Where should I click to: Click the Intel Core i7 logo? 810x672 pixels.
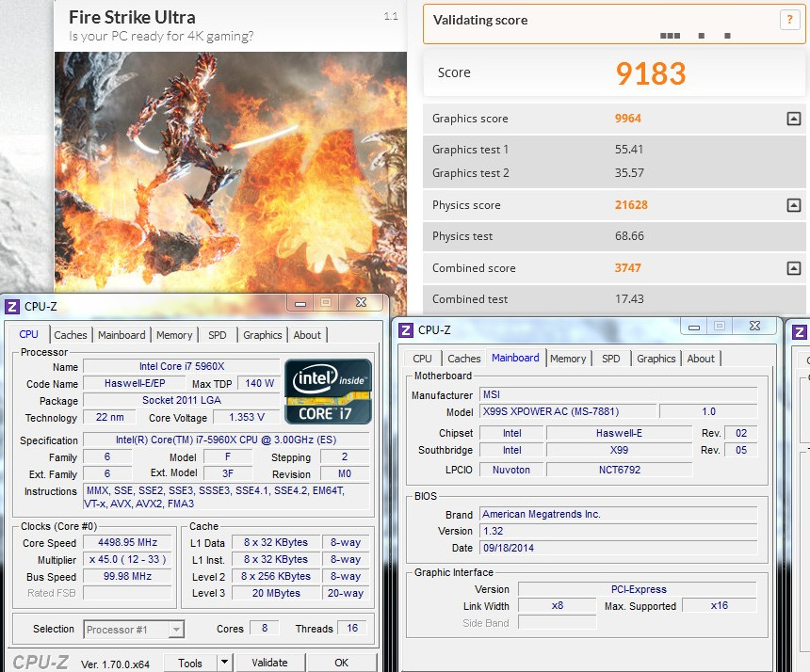point(328,391)
